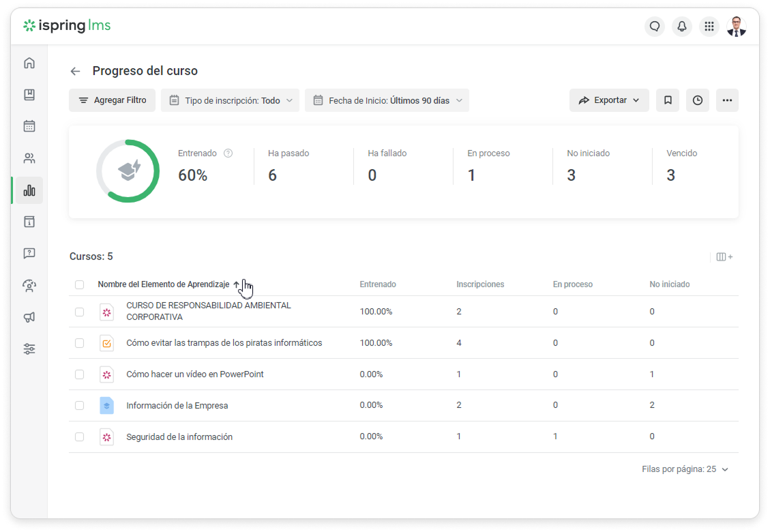Open Fecha de Inicio date filter dropdown
Viewport: 770px width, 532px height.
pos(387,100)
